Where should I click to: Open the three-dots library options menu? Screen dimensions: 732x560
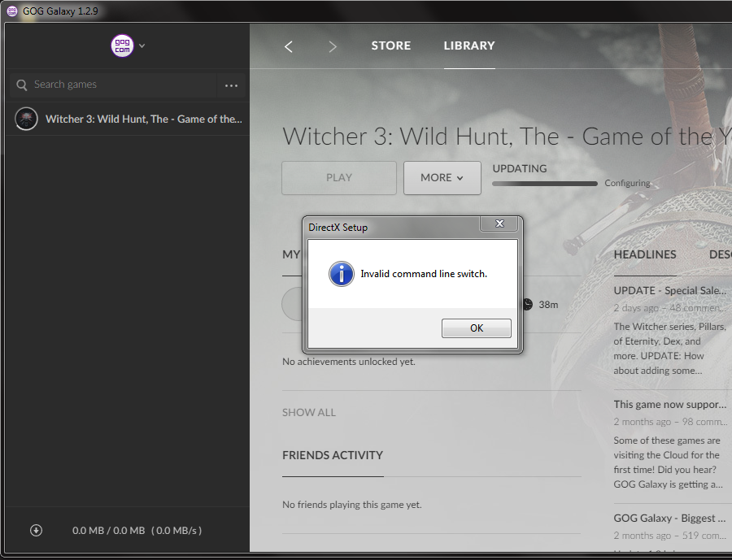pos(231,85)
